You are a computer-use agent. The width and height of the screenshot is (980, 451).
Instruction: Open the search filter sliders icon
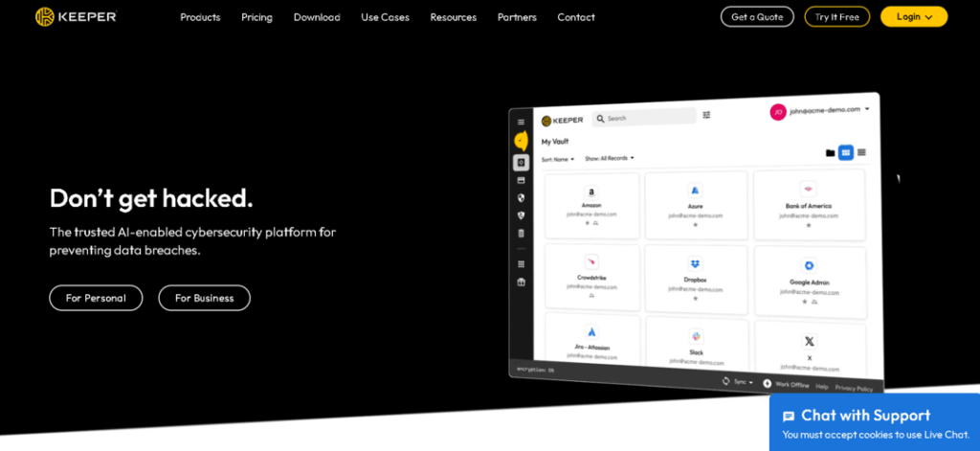click(707, 115)
